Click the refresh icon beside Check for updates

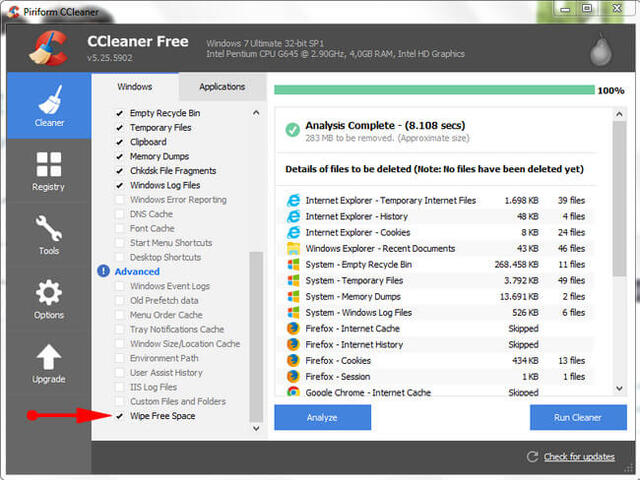(x=532, y=456)
